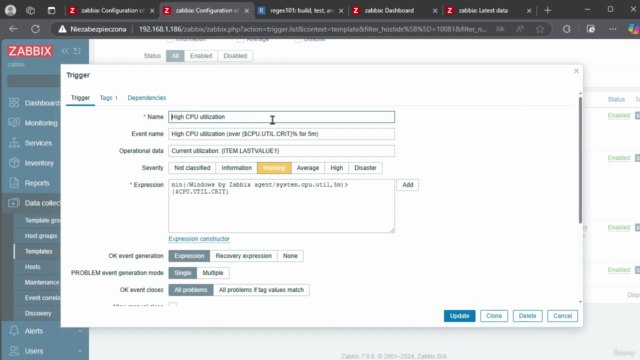Reload the page with refresh icon
640x360 pixels.
36,29
